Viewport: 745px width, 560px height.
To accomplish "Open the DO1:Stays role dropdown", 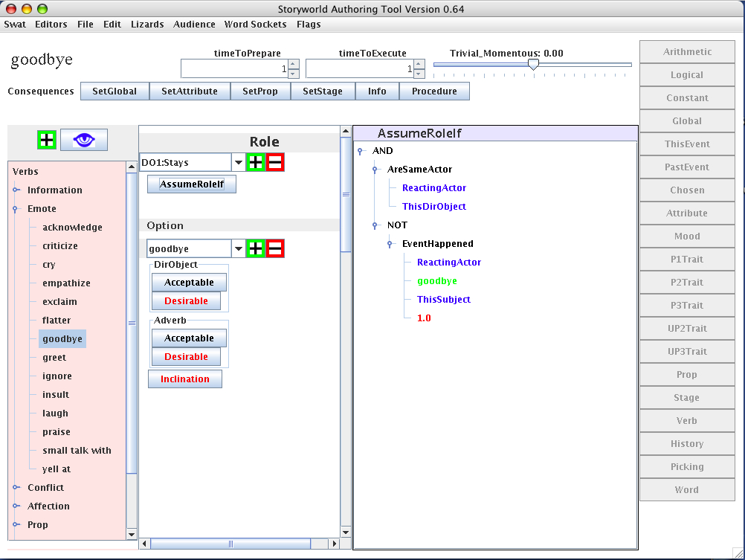I will (239, 162).
